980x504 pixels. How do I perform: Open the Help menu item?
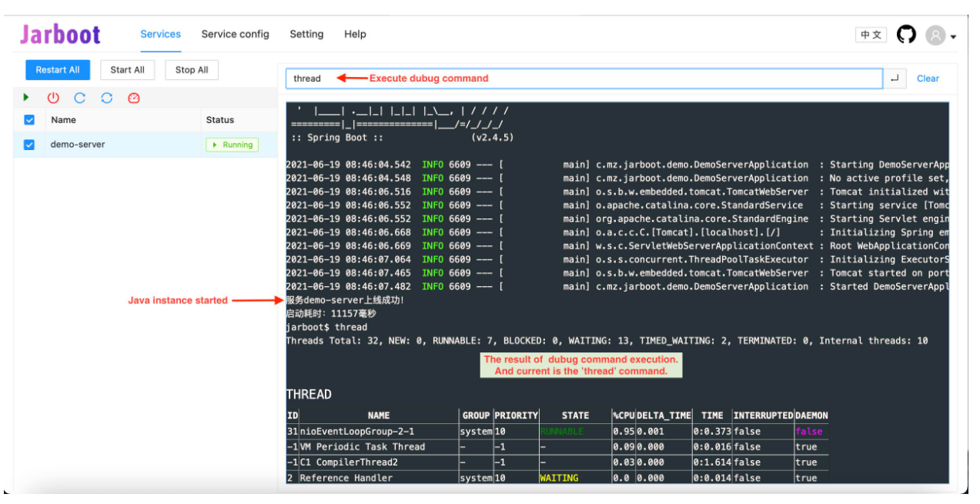click(355, 34)
